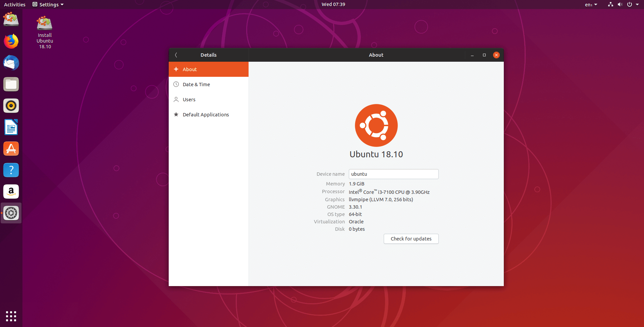Click the Ubuntu 18.10 title text
The width and height of the screenshot is (644, 327).
(376, 154)
